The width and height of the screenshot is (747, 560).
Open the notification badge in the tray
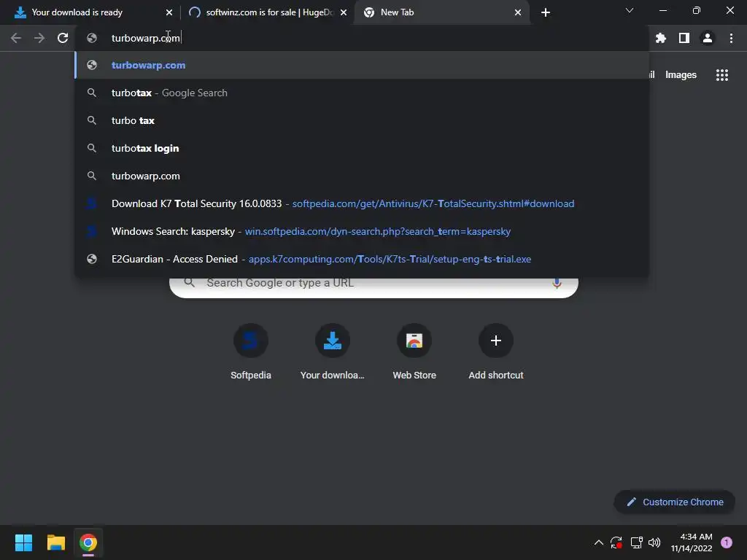[726, 542]
